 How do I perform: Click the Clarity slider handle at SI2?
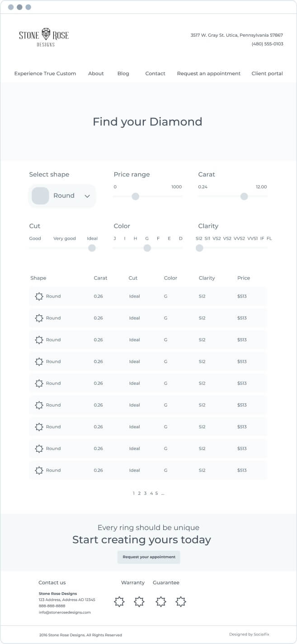click(x=199, y=248)
